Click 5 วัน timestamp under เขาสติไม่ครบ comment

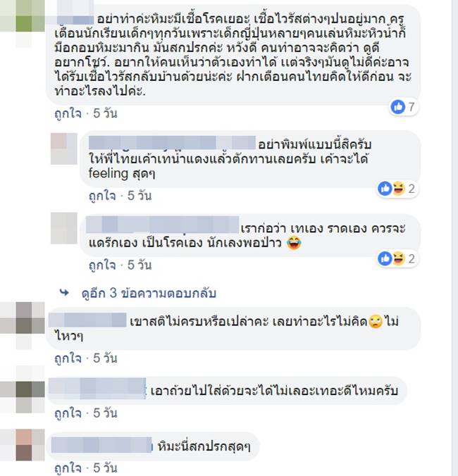(105, 358)
